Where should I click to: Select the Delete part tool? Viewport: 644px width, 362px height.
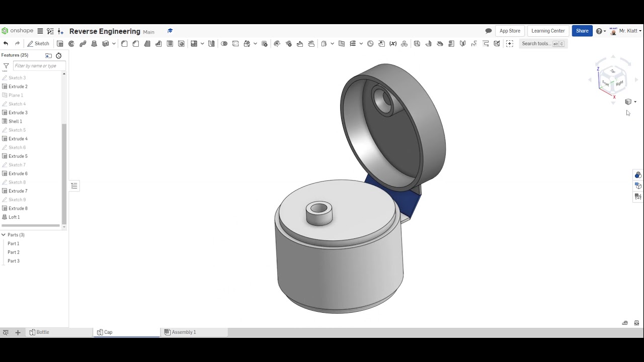[x=265, y=44]
